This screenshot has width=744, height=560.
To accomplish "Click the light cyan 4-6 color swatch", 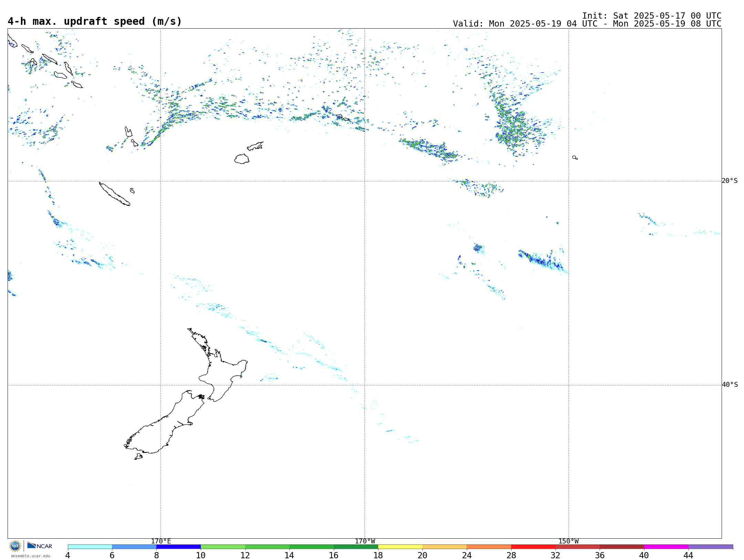I will point(90,547).
